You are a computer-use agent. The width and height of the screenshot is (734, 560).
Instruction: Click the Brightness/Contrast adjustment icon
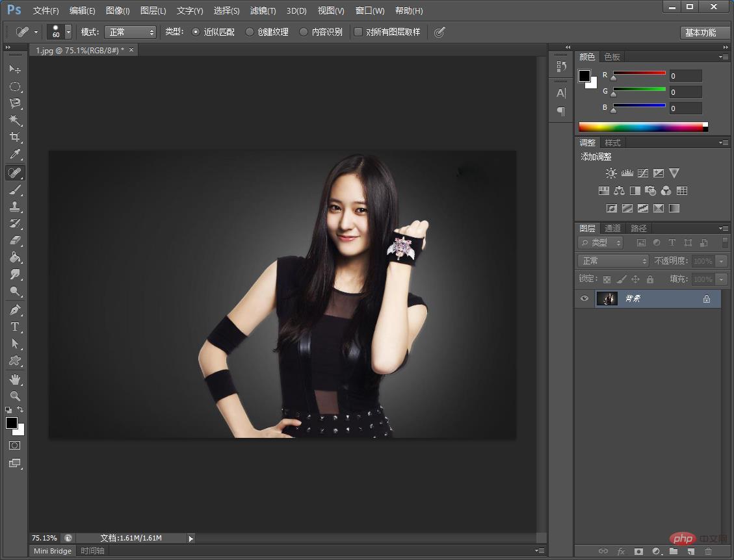point(611,173)
